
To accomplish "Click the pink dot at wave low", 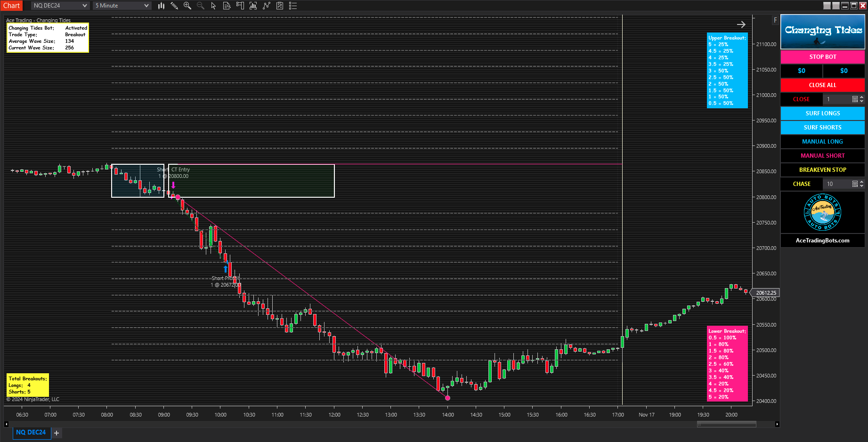I will (x=447, y=398).
